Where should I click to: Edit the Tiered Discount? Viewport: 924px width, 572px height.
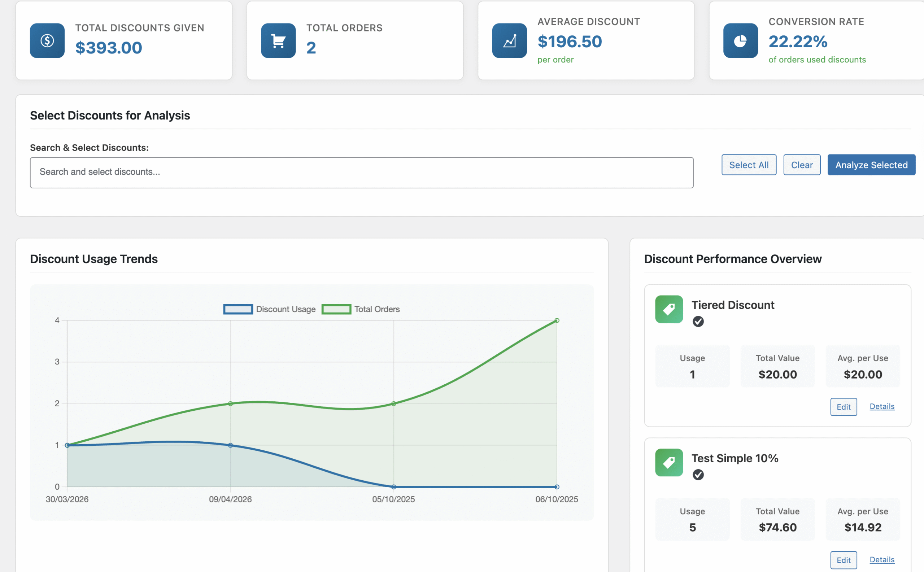click(x=843, y=407)
